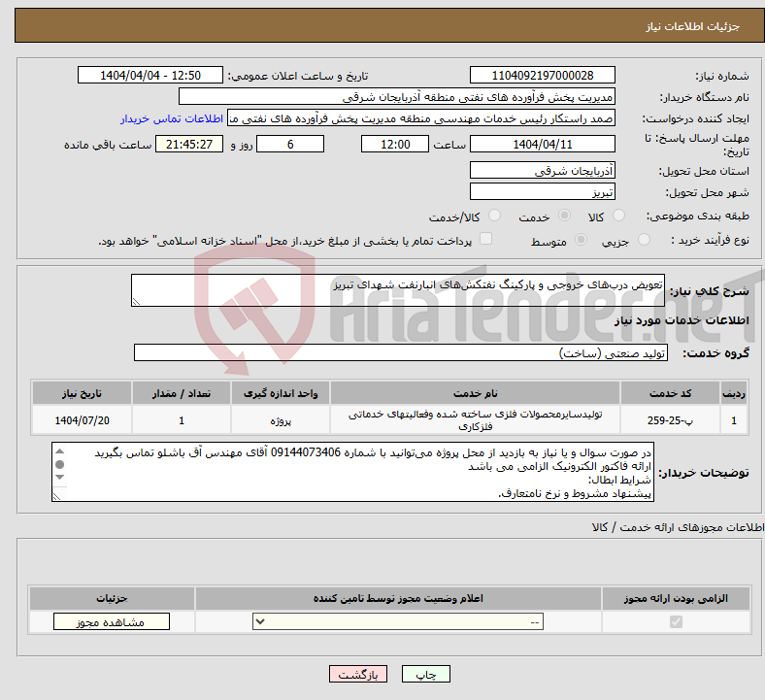Select the خدمت (service) radio button
Viewport: 765px width, 700px height.
click(564, 216)
